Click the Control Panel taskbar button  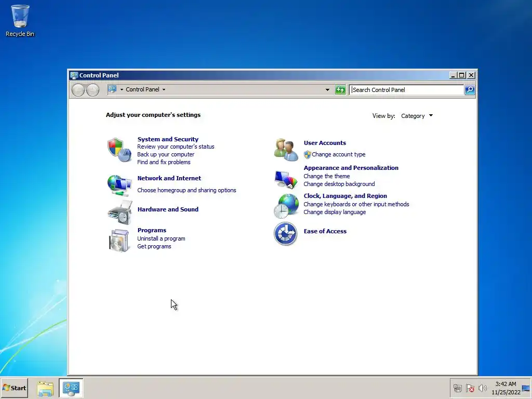(71, 388)
